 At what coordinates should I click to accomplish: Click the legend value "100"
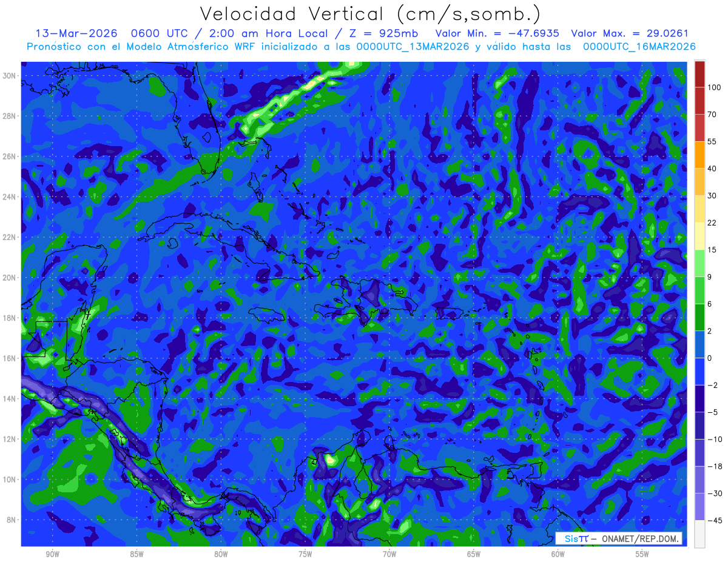pos(714,88)
